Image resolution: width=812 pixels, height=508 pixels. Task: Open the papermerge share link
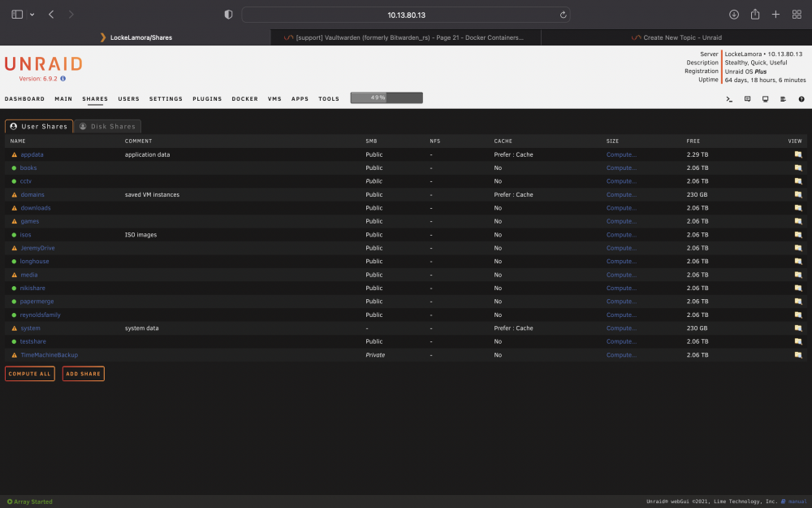coord(37,302)
